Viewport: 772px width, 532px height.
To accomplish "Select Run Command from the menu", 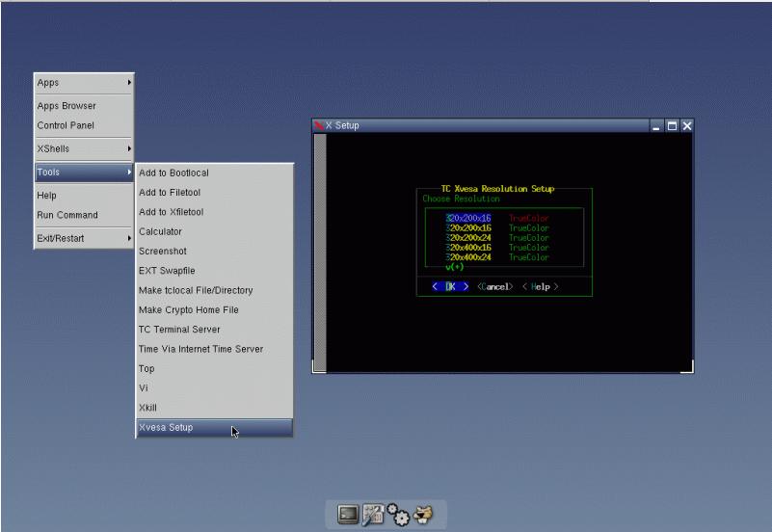I will pos(84,215).
